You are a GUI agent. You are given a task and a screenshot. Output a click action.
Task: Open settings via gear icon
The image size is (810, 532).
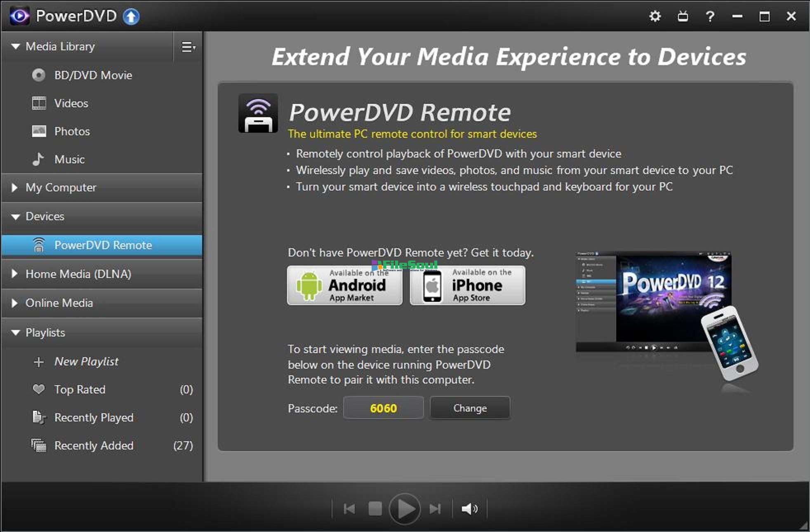pyautogui.click(x=655, y=16)
